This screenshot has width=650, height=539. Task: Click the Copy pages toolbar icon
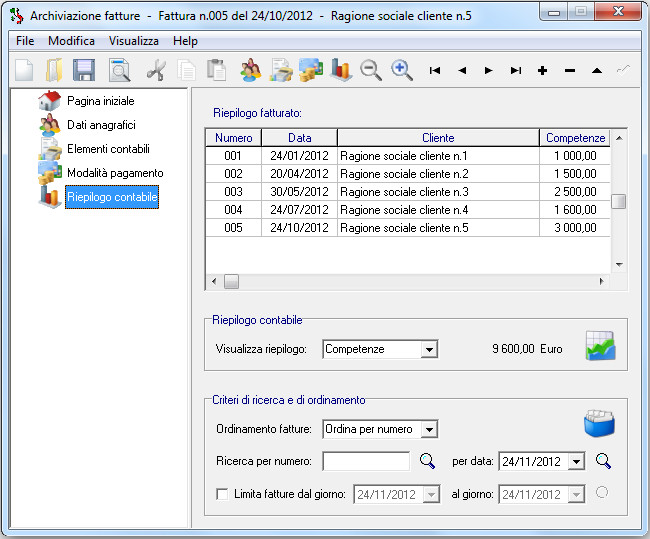[186, 70]
